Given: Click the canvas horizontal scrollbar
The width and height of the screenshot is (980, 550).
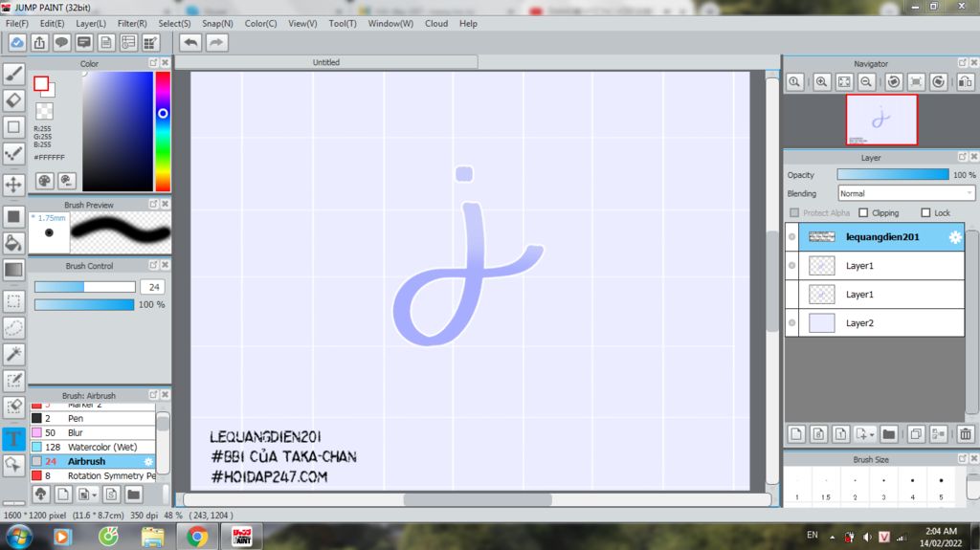Looking at the screenshot, I should [x=477, y=499].
